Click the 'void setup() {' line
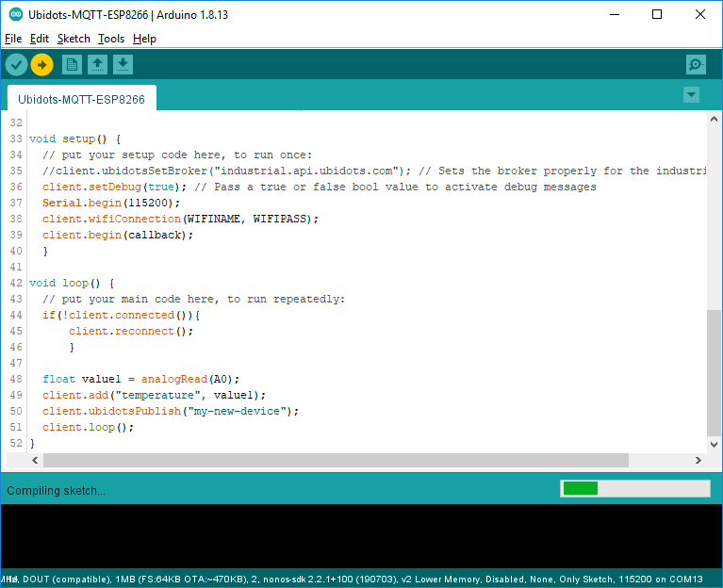Image resolution: width=723 pixels, height=588 pixels. tap(75, 139)
